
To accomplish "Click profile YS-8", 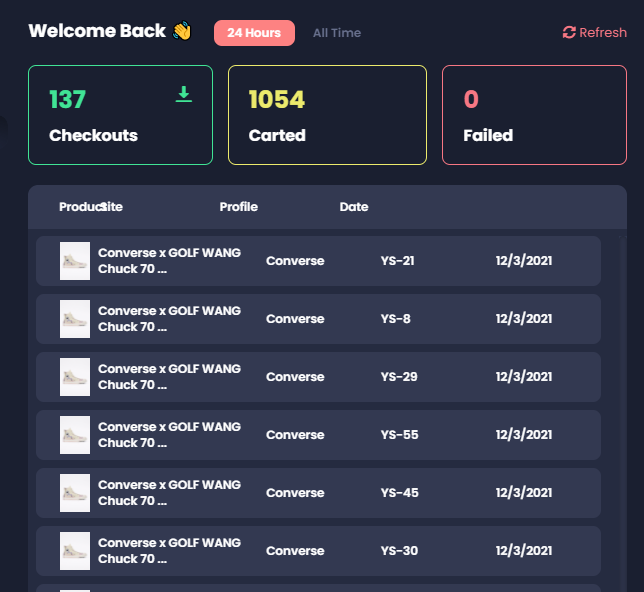I will (396, 319).
